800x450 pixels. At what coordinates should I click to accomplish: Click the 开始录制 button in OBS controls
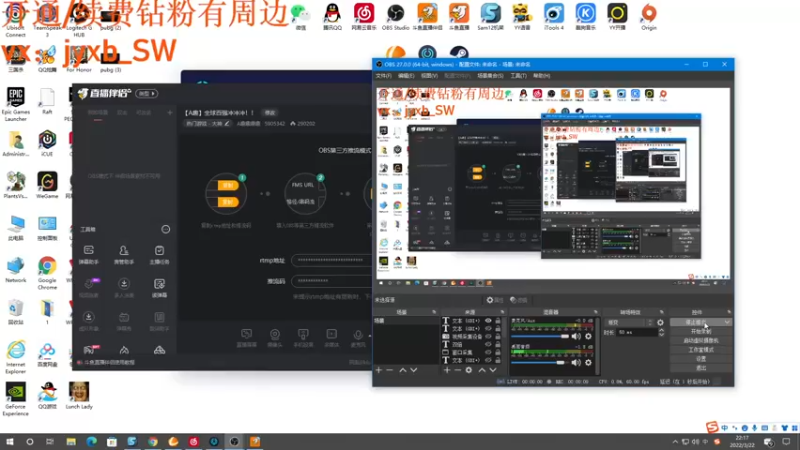point(701,331)
